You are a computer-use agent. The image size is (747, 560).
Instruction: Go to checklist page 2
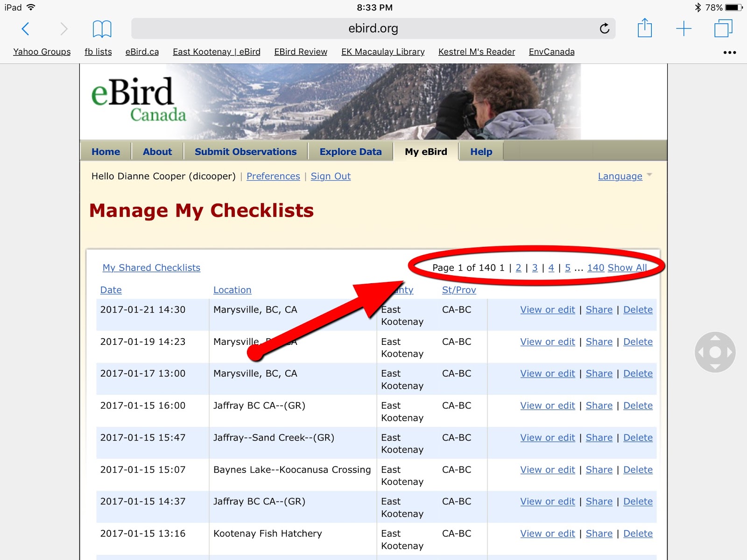click(518, 268)
